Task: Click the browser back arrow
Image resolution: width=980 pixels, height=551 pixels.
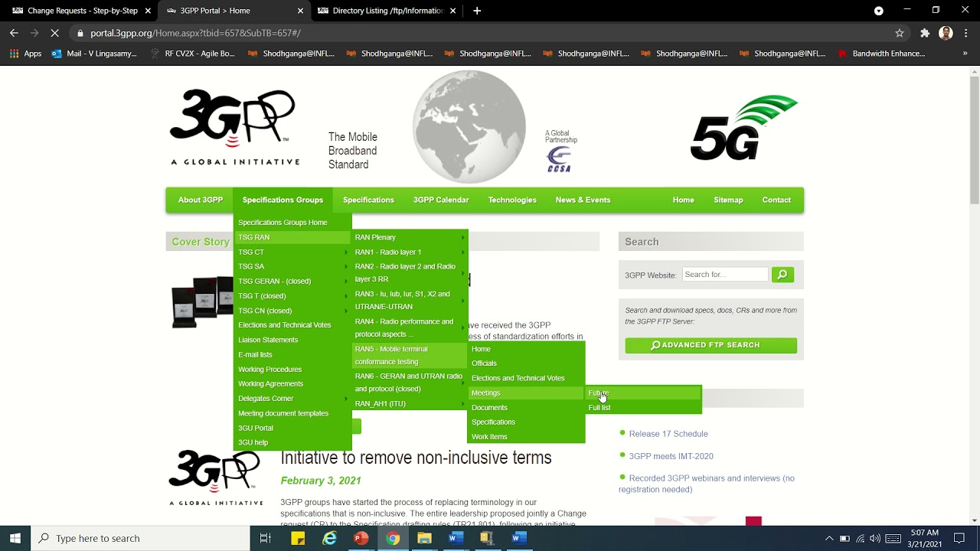Action: (x=14, y=33)
